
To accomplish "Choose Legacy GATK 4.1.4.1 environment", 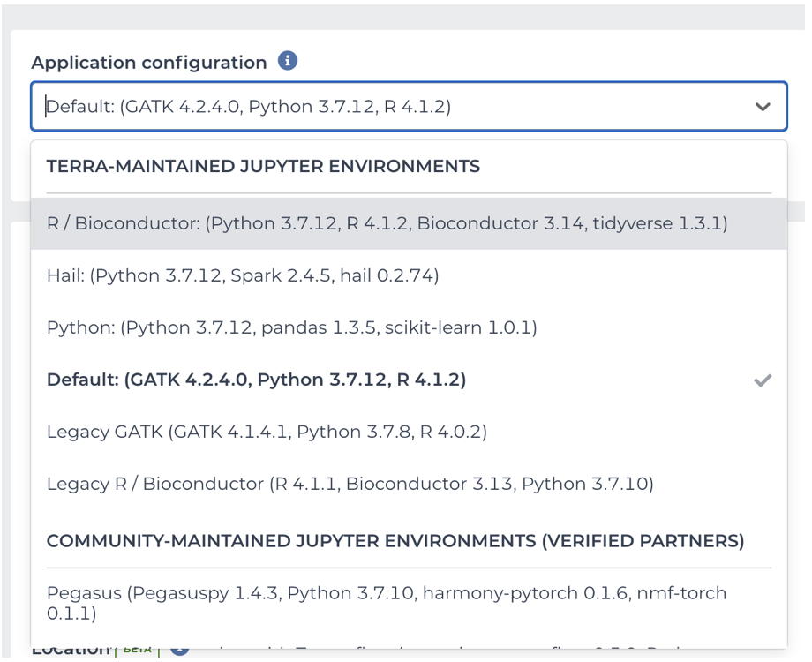I will click(x=267, y=432).
